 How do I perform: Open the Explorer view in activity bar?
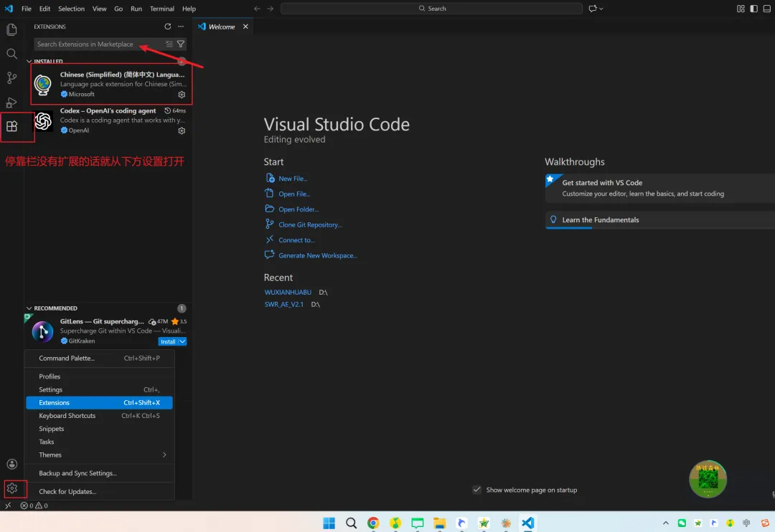click(x=12, y=29)
